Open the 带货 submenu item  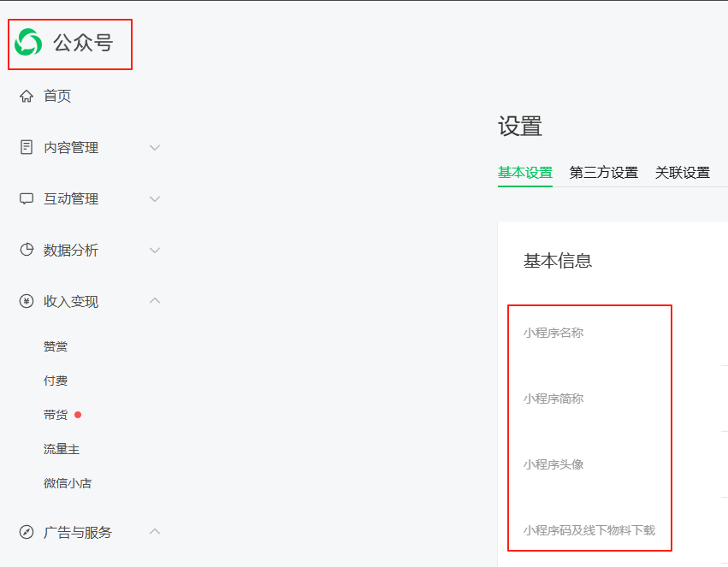coord(56,415)
